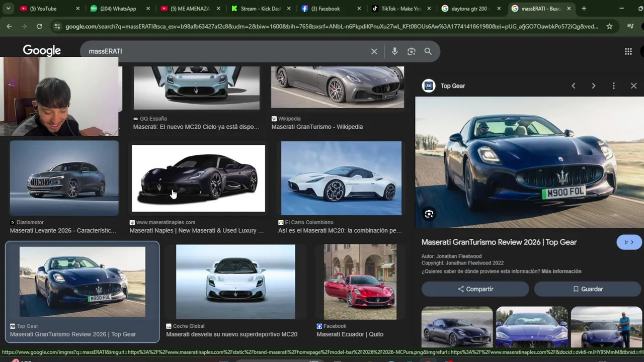Close the image preview panel
This screenshot has width=644, height=362.
(x=633, y=86)
